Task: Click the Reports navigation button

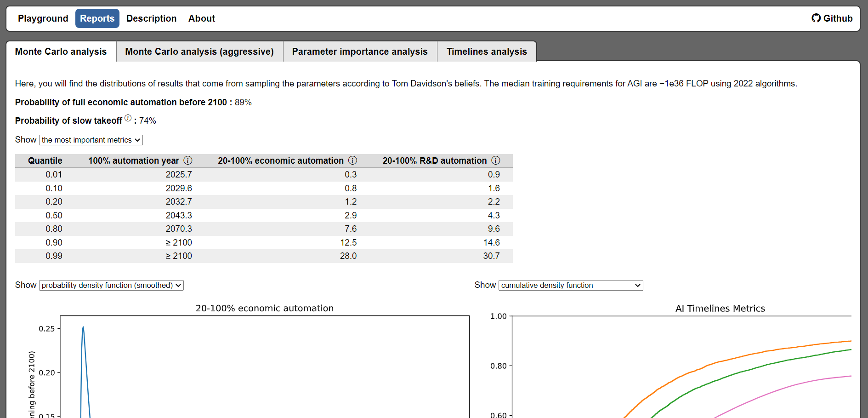Action: [x=97, y=18]
